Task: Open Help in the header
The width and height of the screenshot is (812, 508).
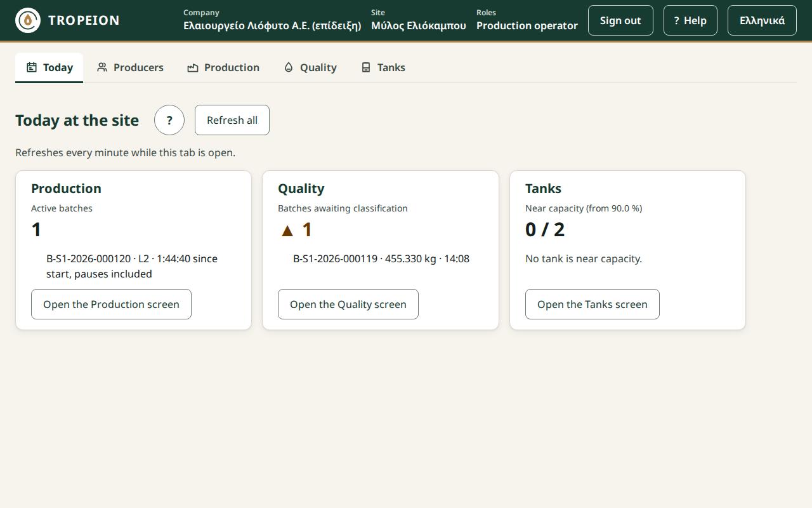Action: pyautogui.click(x=690, y=20)
